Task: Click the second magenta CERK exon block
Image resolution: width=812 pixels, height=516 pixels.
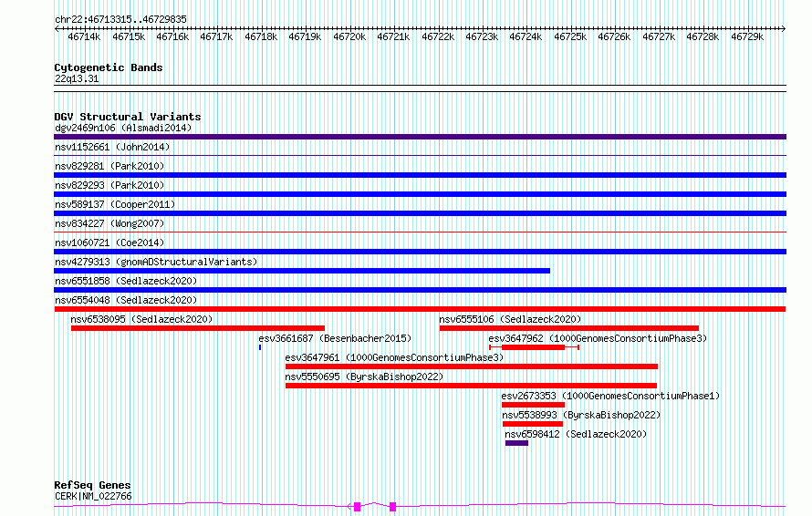Action: [393, 507]
